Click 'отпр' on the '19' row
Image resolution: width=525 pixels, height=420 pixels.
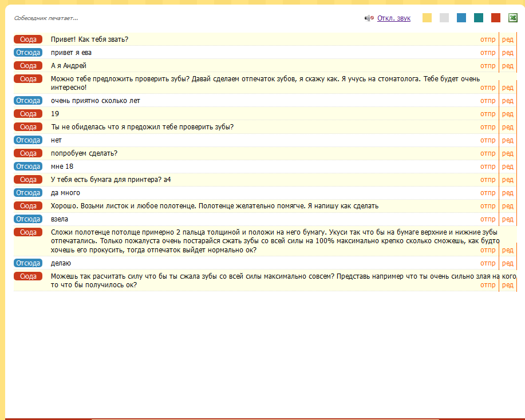[488, 114]
